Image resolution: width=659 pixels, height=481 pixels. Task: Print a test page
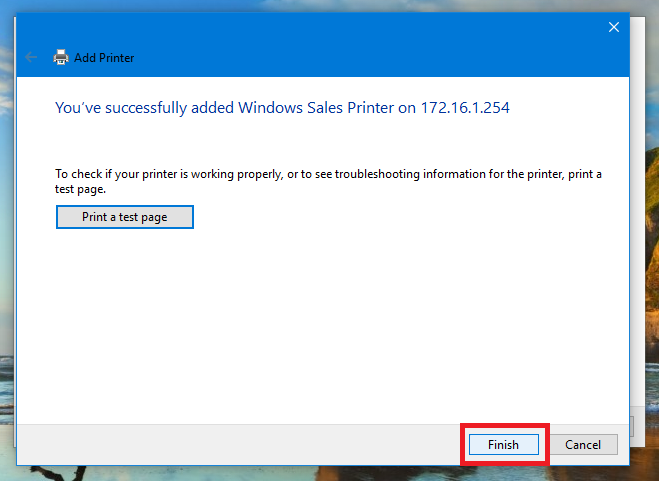(125, 217)
